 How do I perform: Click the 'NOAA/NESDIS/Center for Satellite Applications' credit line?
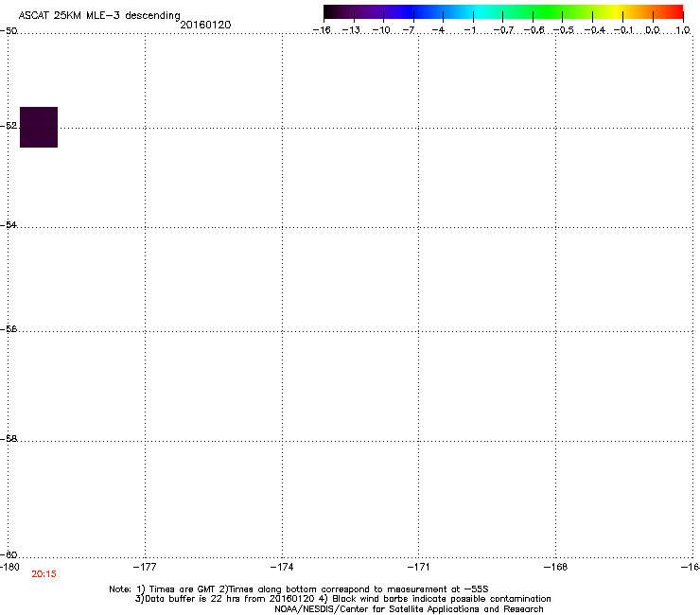[x=409, y=609]
